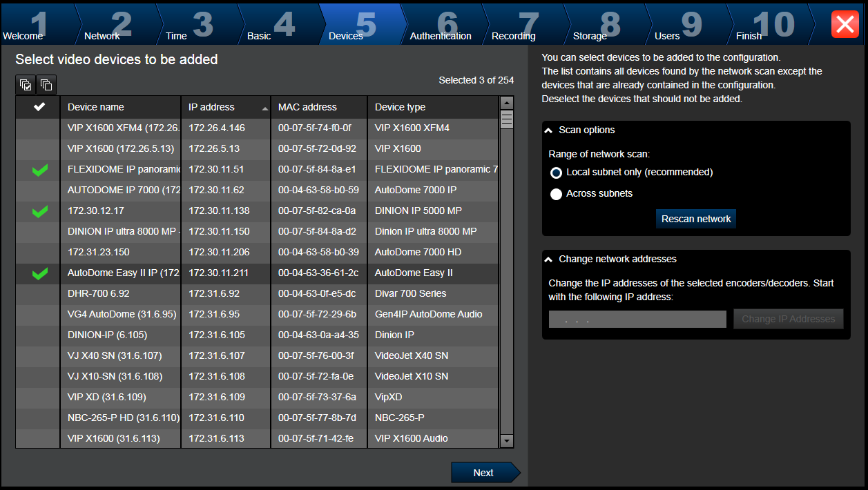This screenshot has height=490, width=868.
Task: Uncheck the AutoDome Easy II IP device
Action: point(40,273)
